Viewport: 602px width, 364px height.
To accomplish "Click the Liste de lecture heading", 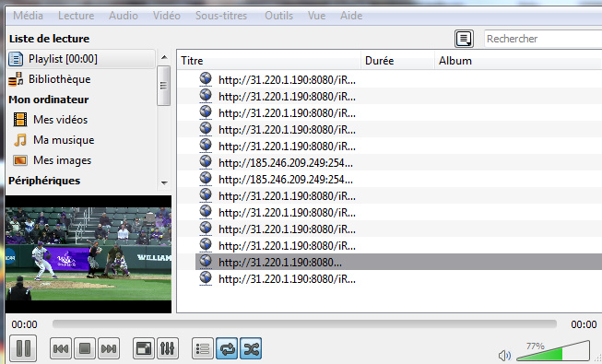I will tap(49, 39).
